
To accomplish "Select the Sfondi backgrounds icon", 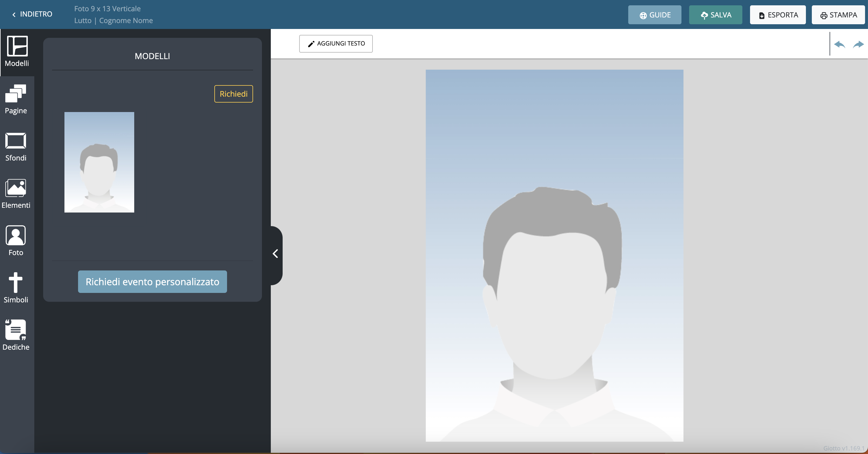I will coord(16,146).
